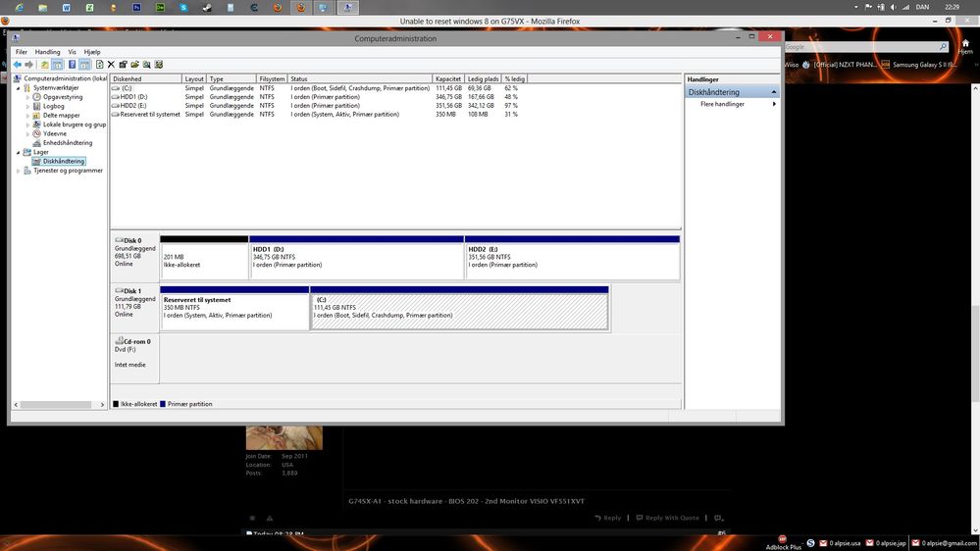Click the search magnifier in Firefox Google box
The image size is (980, 551).
943,47
